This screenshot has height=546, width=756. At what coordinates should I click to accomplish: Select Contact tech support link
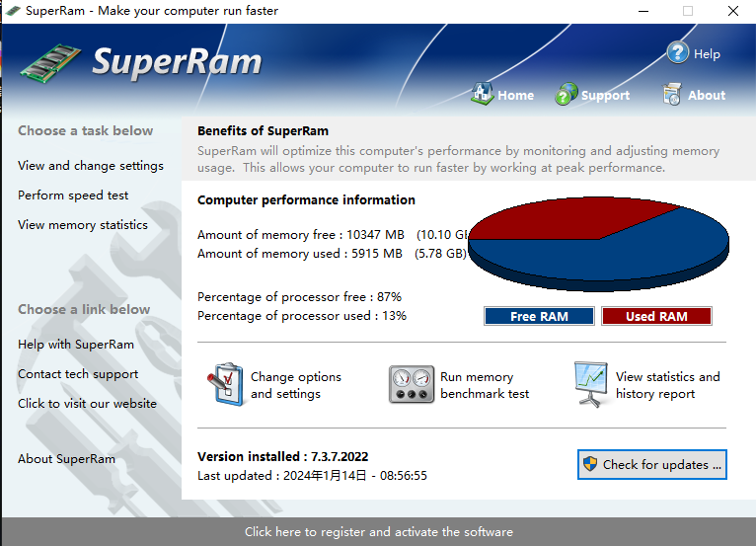(x=78, y=374)
